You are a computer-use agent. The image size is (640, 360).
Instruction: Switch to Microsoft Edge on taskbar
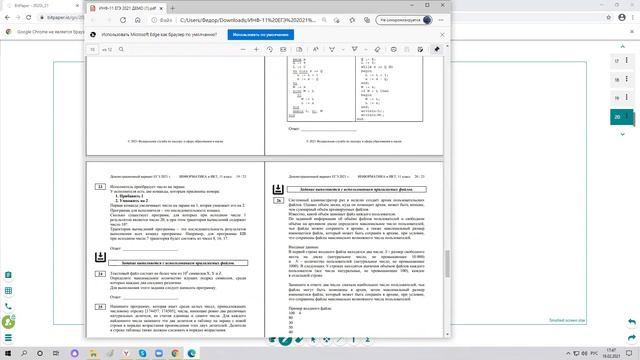[x=191, y=353]
